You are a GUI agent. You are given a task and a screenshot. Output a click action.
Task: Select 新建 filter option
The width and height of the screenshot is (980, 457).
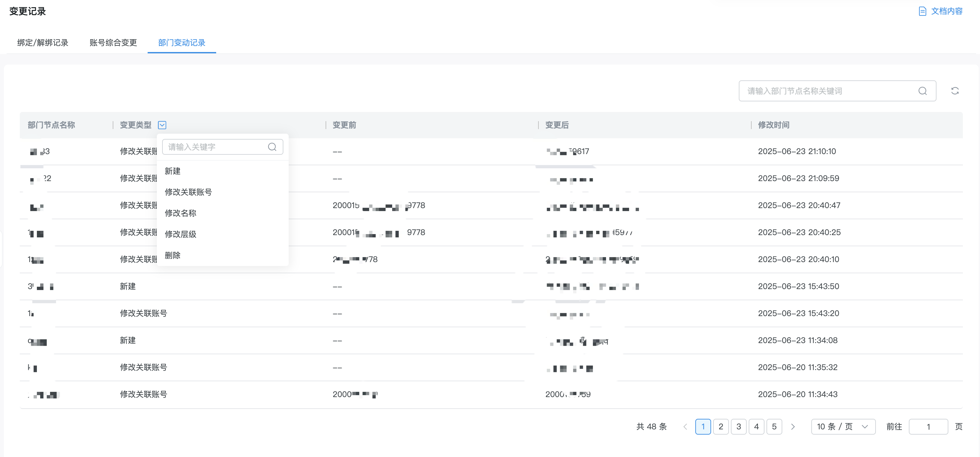(173, 171)
